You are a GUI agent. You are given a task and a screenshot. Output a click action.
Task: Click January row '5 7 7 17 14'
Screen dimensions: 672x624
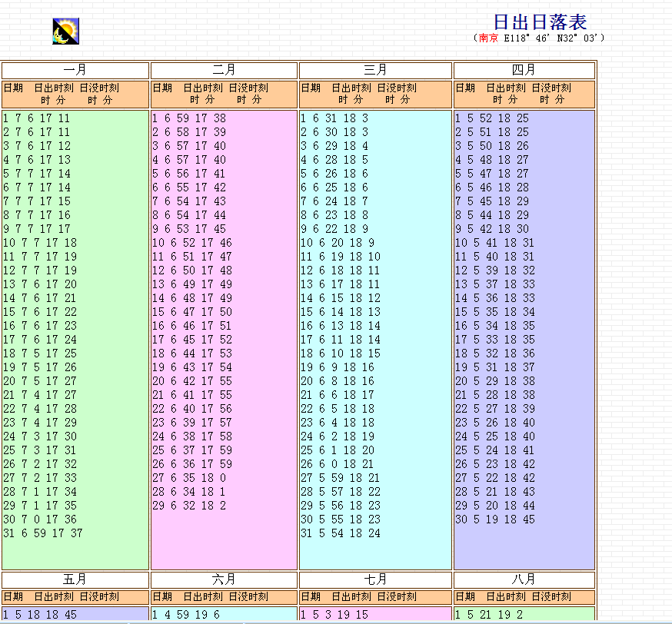pos(36,174)
